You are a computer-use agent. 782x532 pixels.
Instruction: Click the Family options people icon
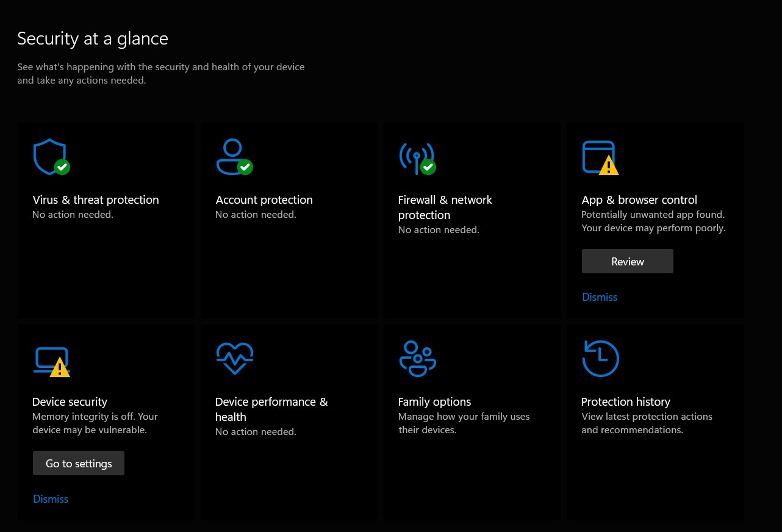417,359
